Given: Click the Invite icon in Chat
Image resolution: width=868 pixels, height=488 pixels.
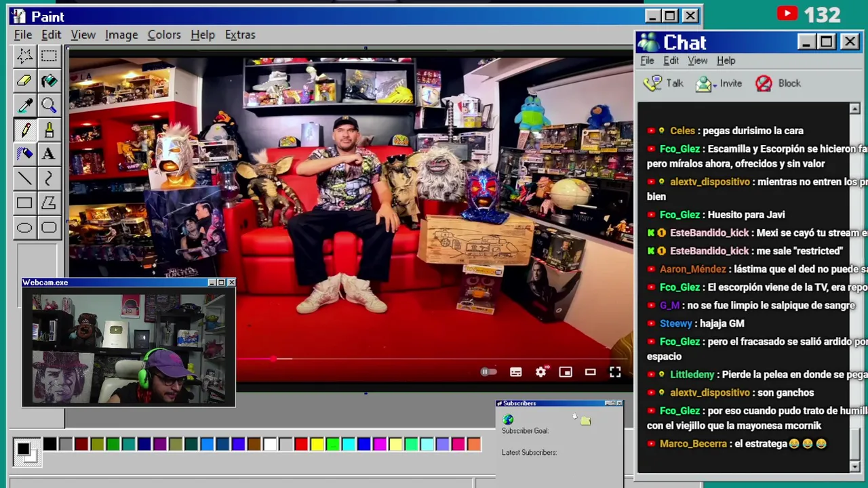Looking at the screenshot, I should pyautogui.click(x=704, y=83).
